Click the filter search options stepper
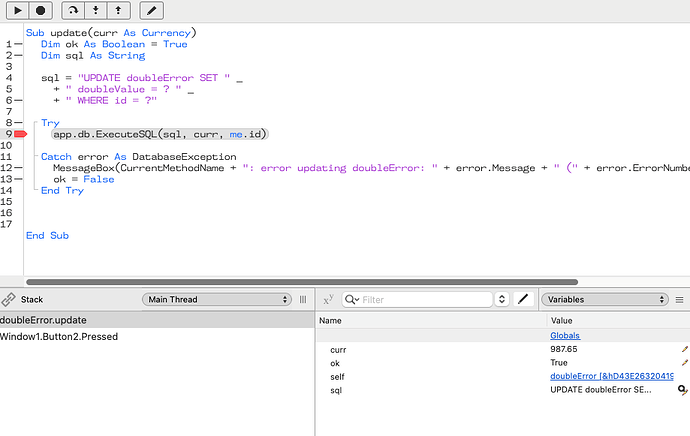The image size is (690, 436). [502, 299]
